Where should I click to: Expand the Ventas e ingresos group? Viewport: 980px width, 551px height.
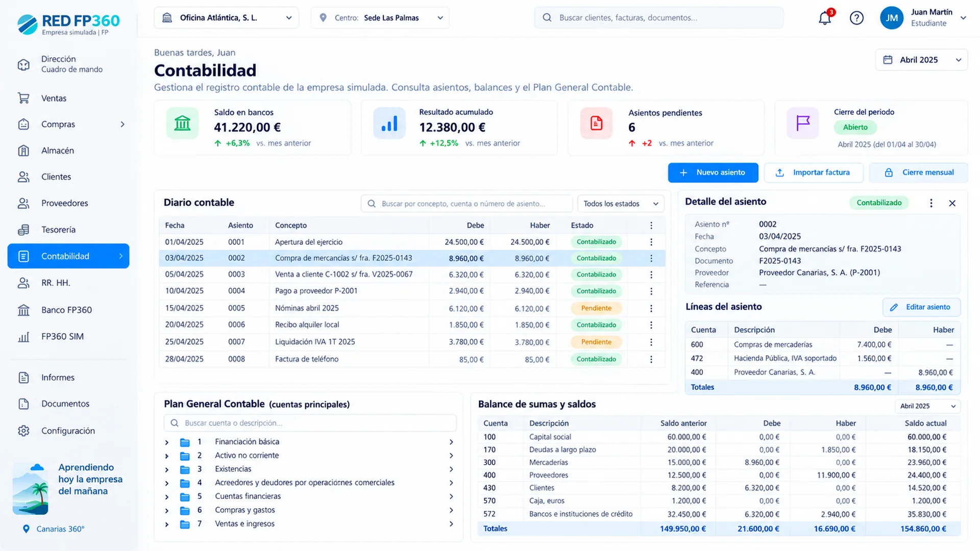pyautogui.click(x=166, y=524)
